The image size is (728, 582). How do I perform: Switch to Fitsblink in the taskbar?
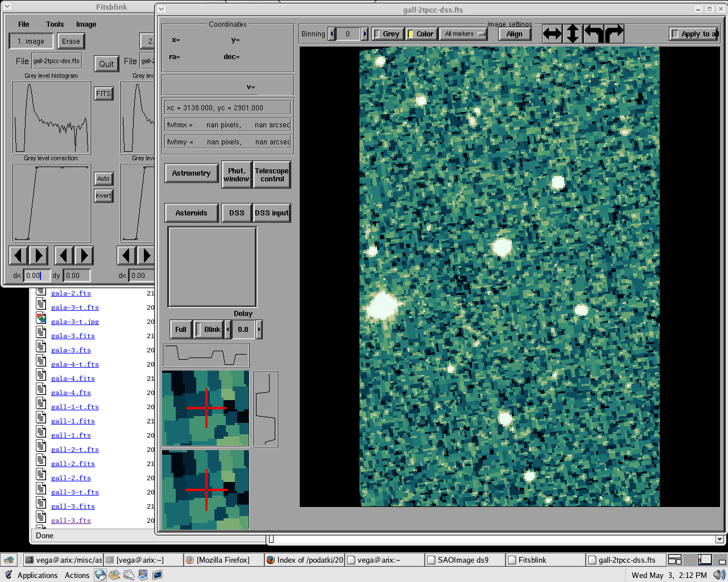point(545,560)
